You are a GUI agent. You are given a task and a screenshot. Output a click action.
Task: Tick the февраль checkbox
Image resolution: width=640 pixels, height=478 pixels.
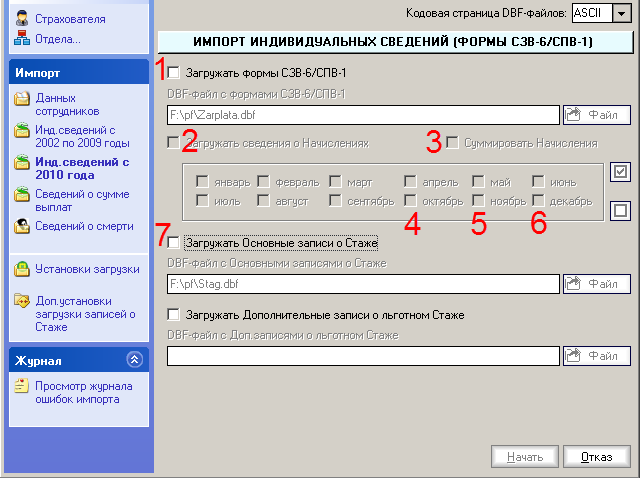pos(263,181)
